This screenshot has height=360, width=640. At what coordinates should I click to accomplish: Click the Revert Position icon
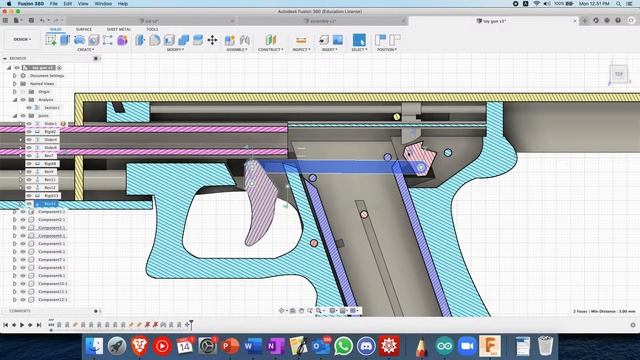click(394, 40)
